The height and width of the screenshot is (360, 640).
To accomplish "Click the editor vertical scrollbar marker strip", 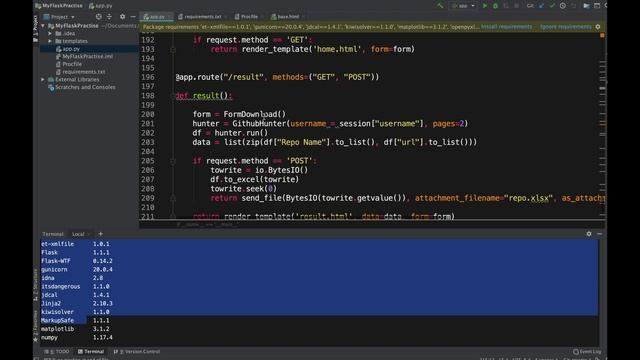I will tap(602, 127).
